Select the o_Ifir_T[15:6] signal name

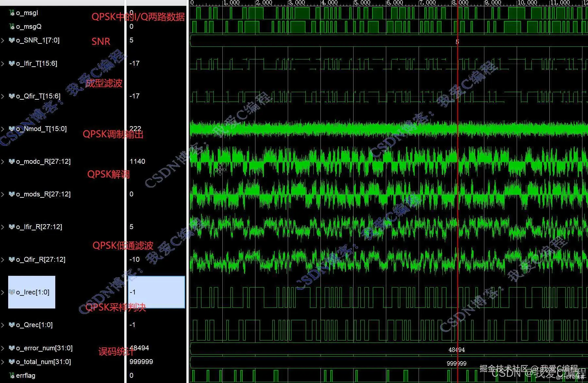click(x=37, y=63)
